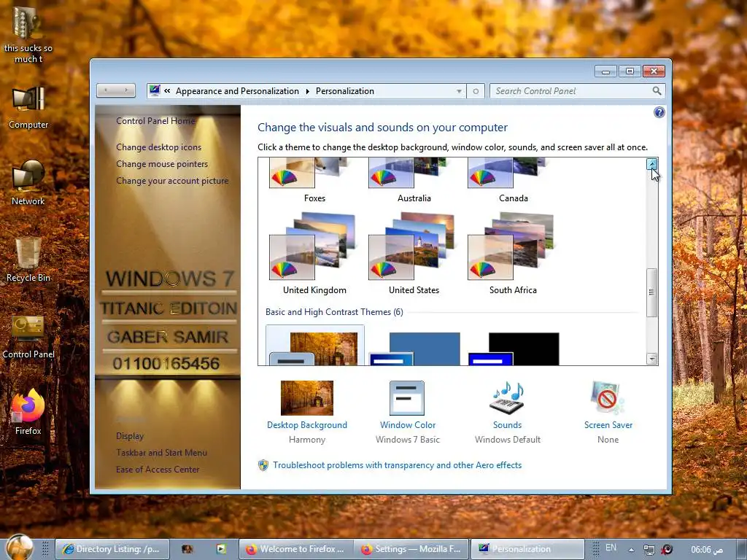The image size is (747, 560).
Task: Open Desktop Background settings icon
Action: pos(307,398)
